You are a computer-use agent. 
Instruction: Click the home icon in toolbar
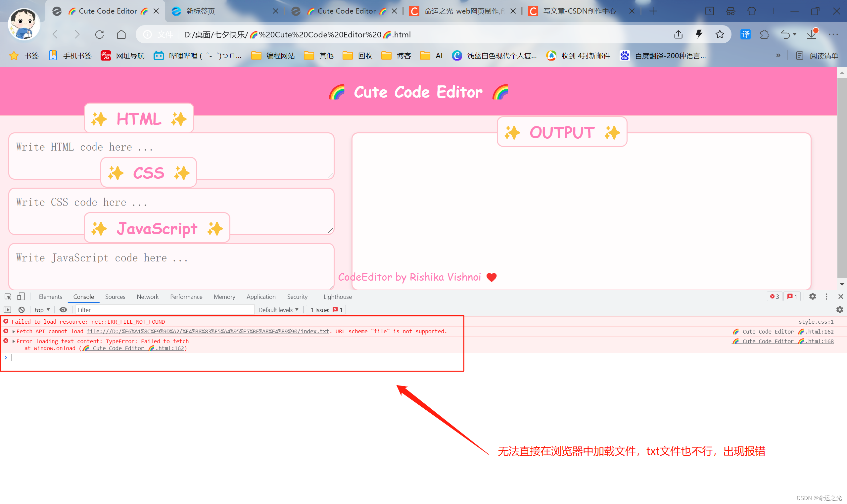click(x=121, y=35)
